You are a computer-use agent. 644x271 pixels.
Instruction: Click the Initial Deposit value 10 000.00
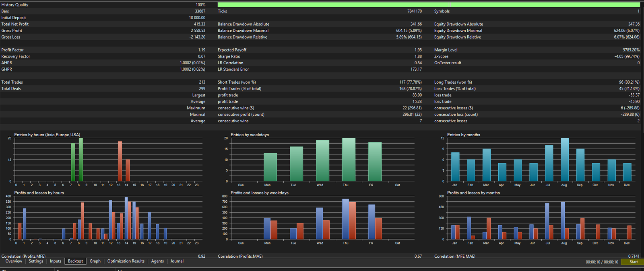coord(197,18)
